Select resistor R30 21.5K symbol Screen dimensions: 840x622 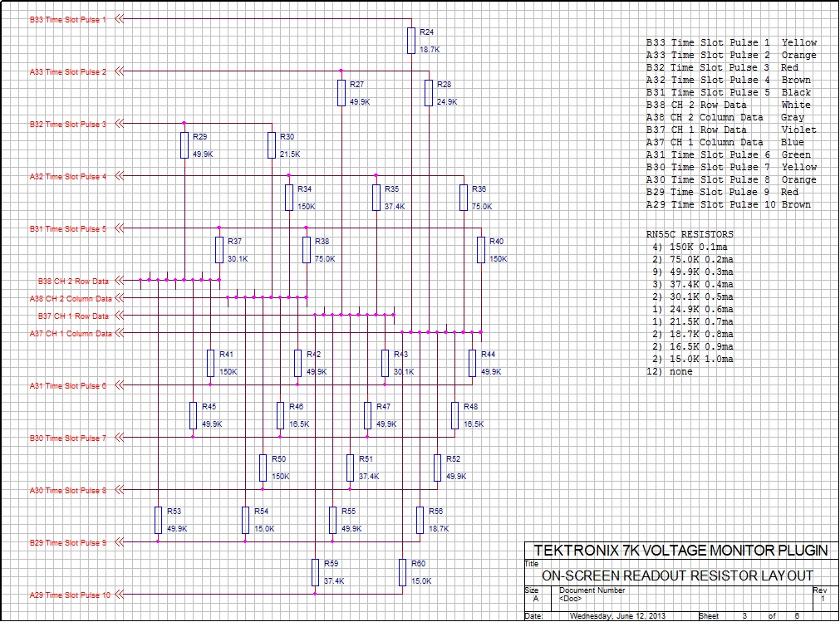tap(272, 145)
